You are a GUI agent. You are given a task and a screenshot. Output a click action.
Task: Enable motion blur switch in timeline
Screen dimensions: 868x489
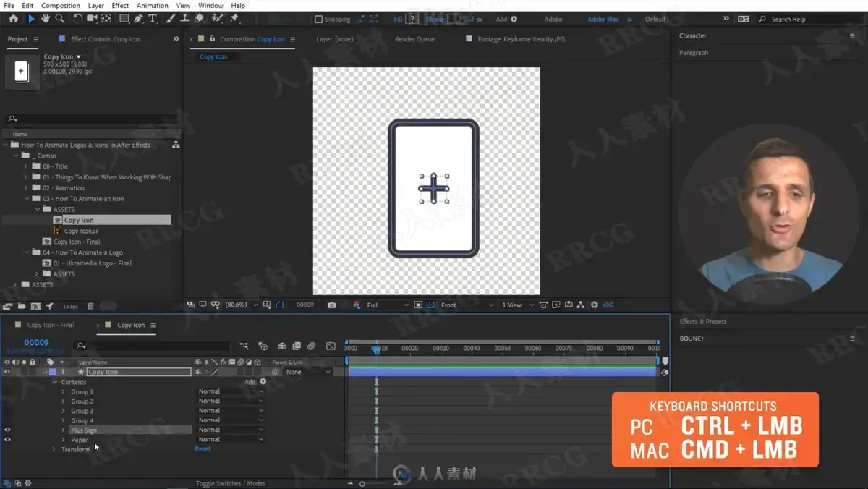[x=311, y=346]
